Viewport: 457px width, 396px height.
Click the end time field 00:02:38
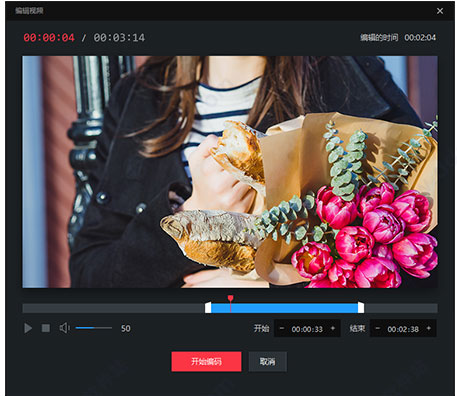pos(403,329)
